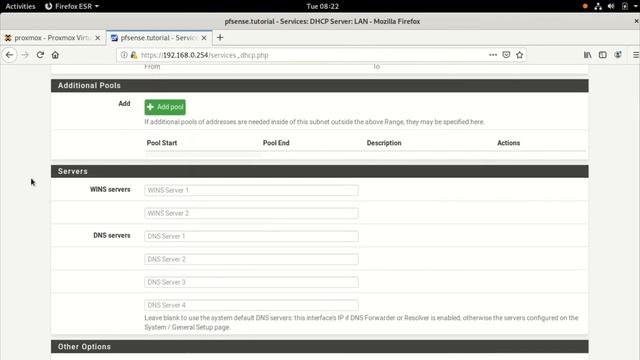Switch to the proxmox tab
This screenshot has width=640, height=360.
click(53, 38)
